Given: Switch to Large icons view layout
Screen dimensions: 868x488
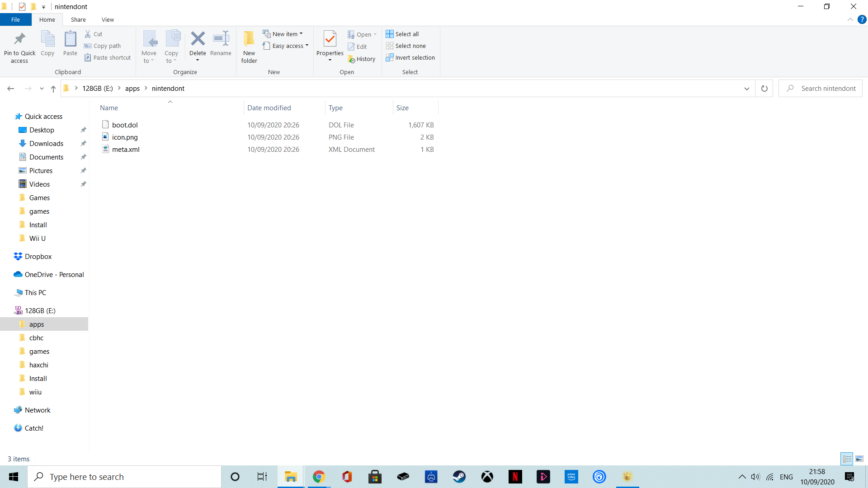Looking at the screenshot, I should pos(859,459).
